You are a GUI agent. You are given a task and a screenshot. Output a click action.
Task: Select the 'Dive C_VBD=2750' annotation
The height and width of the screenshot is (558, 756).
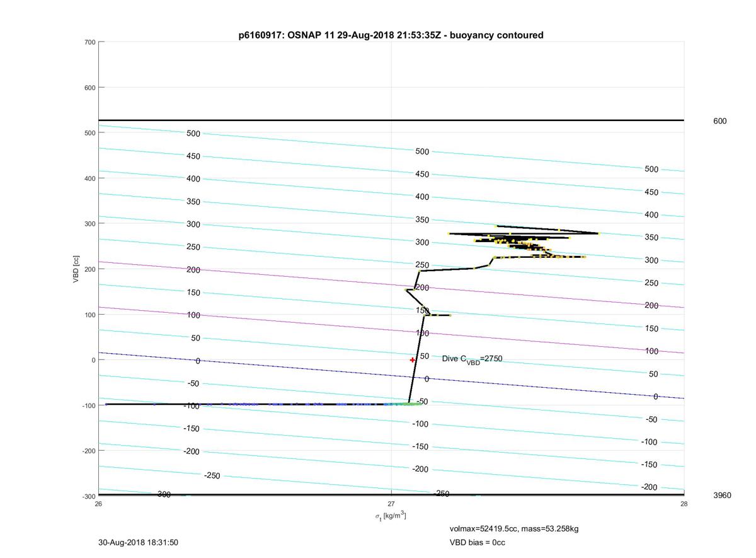click(x=472, y=359)
